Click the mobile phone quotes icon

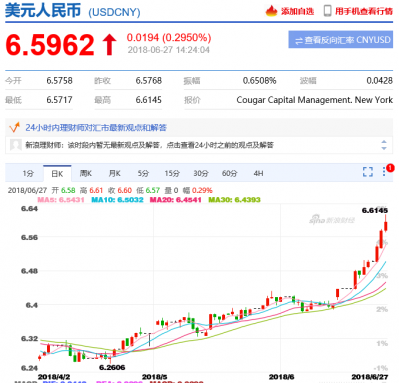click(x=328, y=11)
